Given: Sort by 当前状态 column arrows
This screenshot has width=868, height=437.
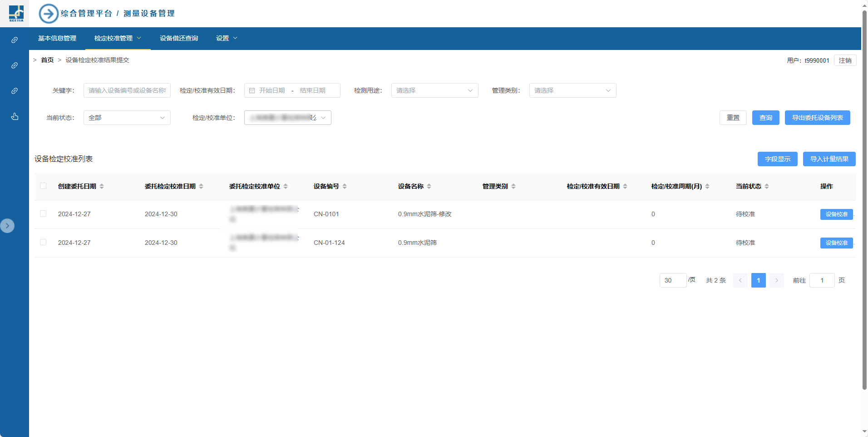Looking at the screenshot, I should (x=767, y=186).
